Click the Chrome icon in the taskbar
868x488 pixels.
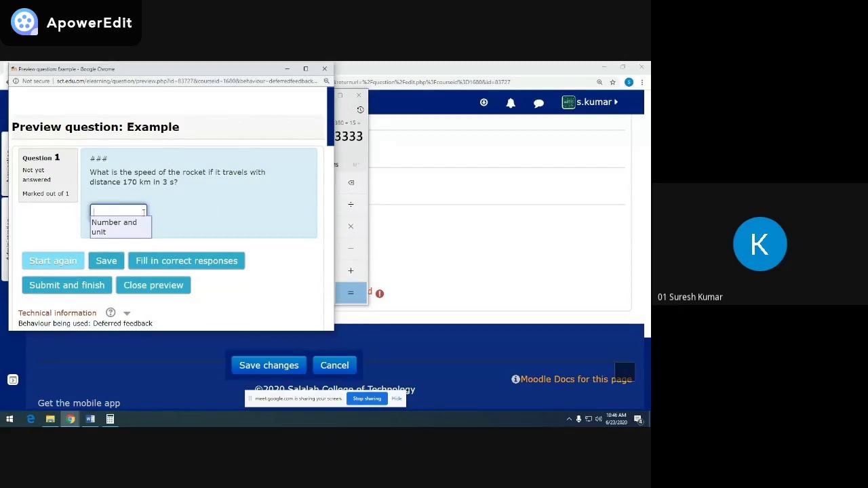71,420
